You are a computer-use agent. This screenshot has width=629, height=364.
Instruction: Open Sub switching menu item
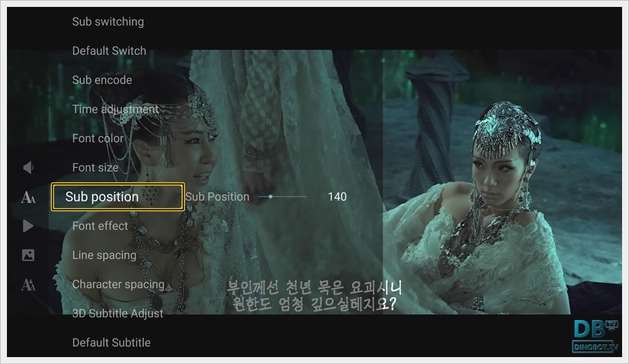(108, 21)
